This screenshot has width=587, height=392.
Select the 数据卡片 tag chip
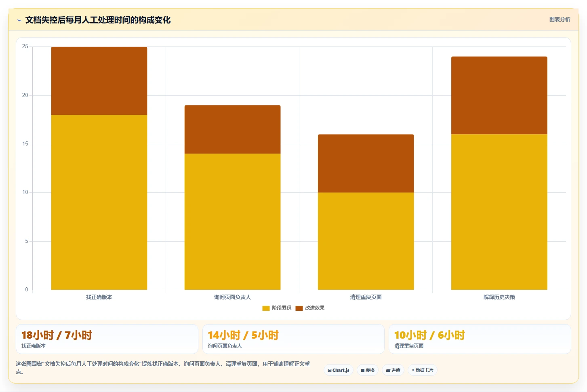coord(423,370)
